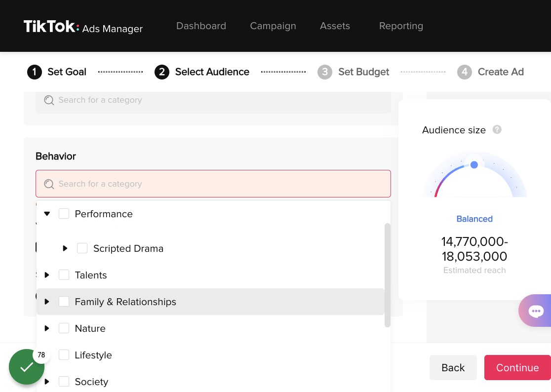The image size is (551, 392).
Task: Click the TikTok Ads Manager logo
Action: pyautogui.click(x=83, y=27)
